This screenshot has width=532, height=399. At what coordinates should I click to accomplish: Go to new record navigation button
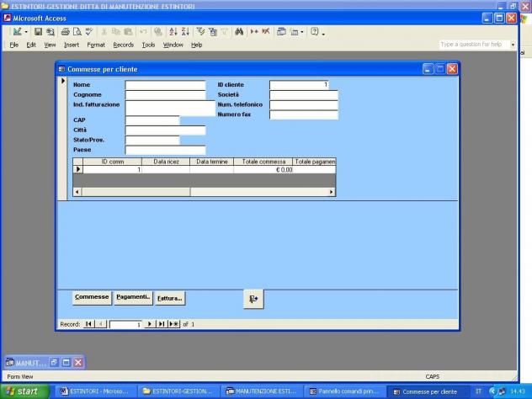pos(174,324)
